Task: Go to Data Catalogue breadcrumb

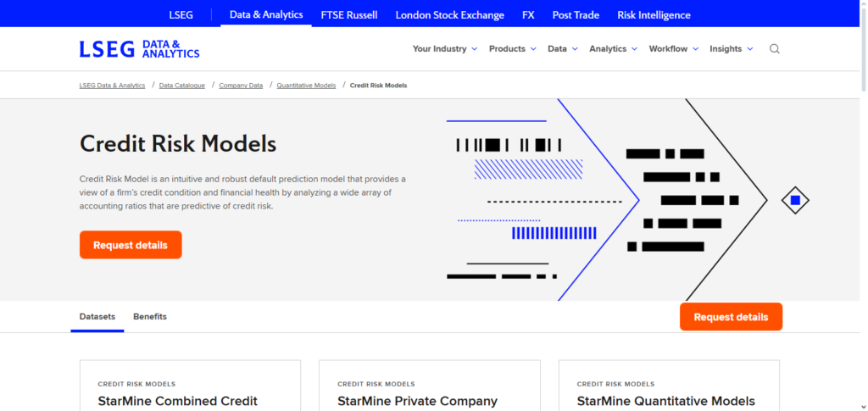Action: coord(182,86)
